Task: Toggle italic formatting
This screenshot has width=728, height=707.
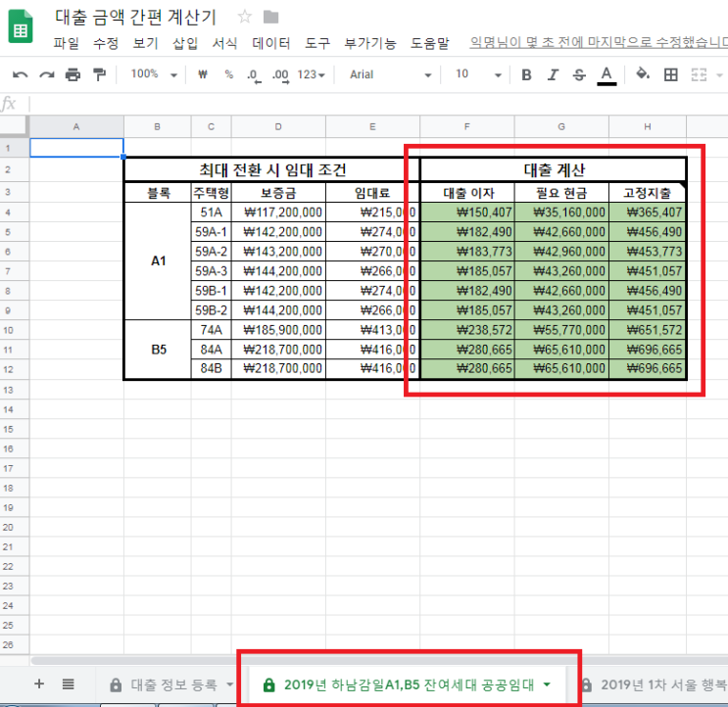Action: 553,74
